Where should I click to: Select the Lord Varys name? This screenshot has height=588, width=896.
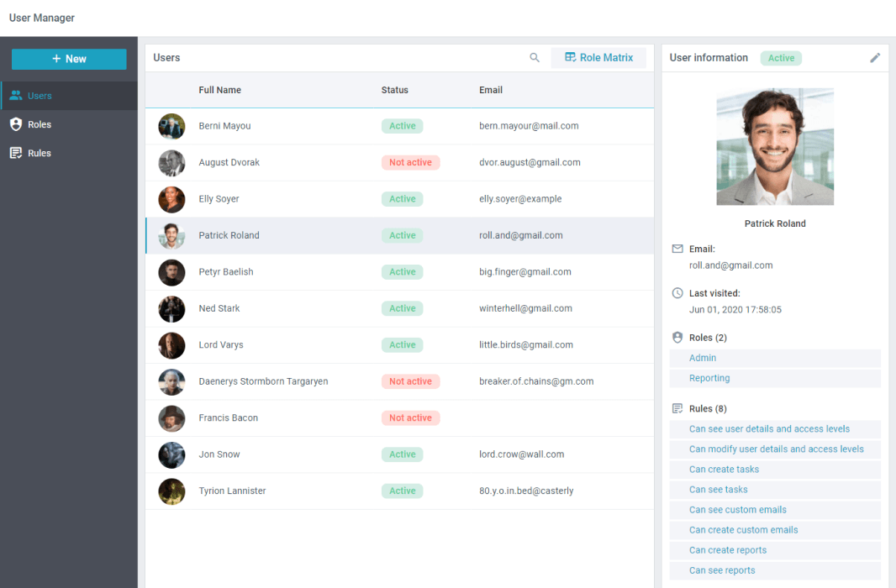click(x=221, y=345)
